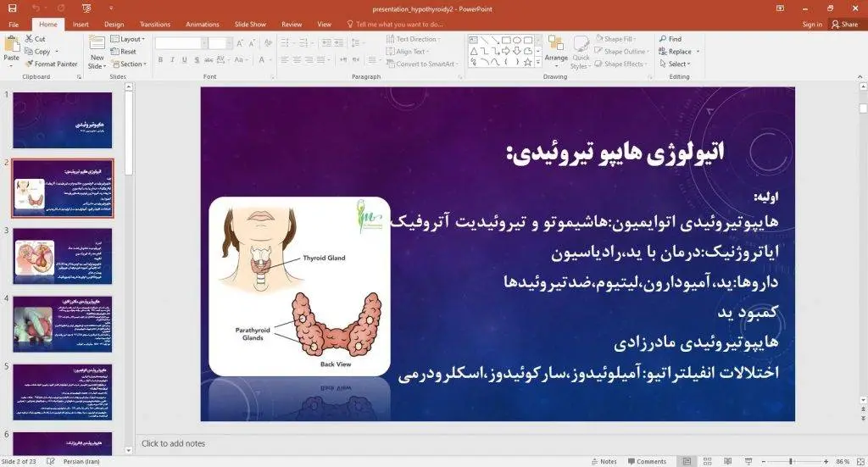868x467 pixels.
Task: Open font color A icon
Action: [x=264, y=60]
